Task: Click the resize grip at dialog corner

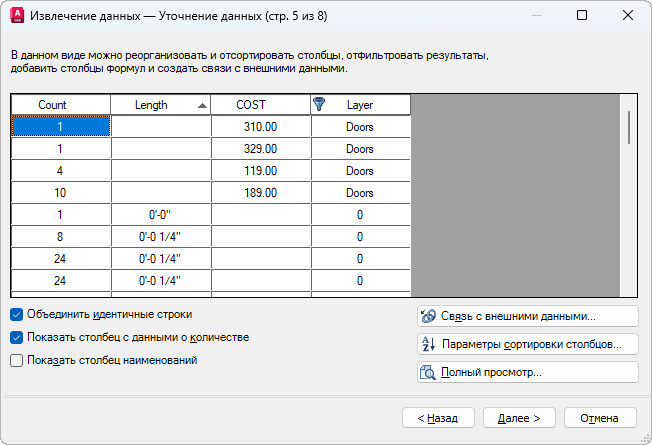Action: [645, 438]
